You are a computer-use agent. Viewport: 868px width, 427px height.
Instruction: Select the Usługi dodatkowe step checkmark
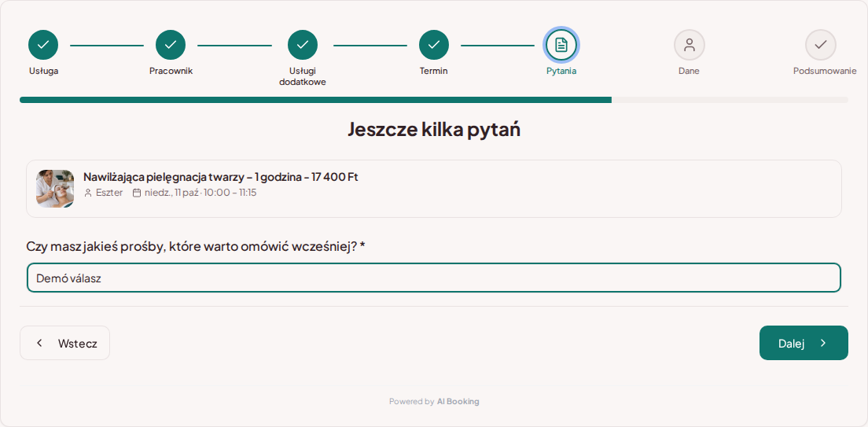[x=302, y=45]
